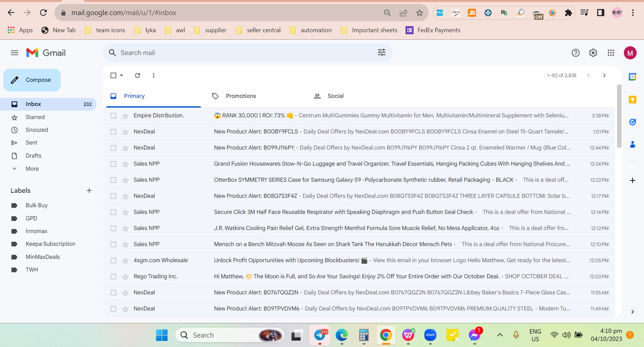Open the Google apps grid
Image resolution: width=644 pixels, height=347 pixels.
[611, 53]
